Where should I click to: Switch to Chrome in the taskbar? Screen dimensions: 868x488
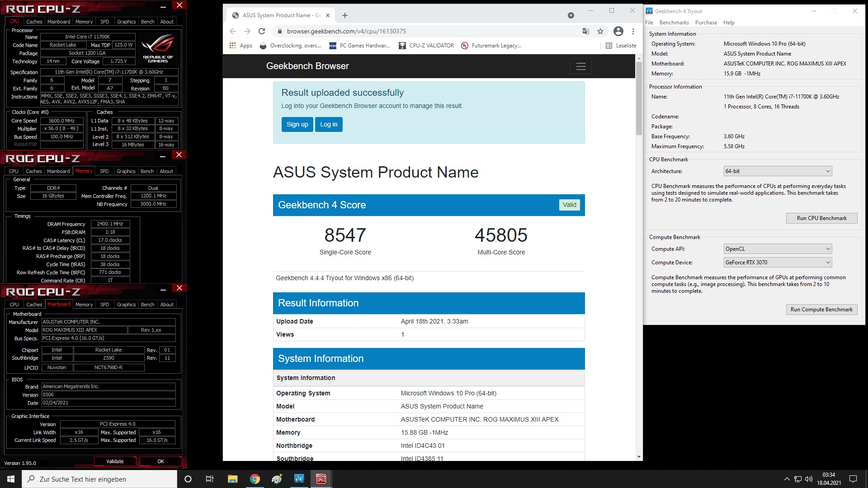coord(255,479)
